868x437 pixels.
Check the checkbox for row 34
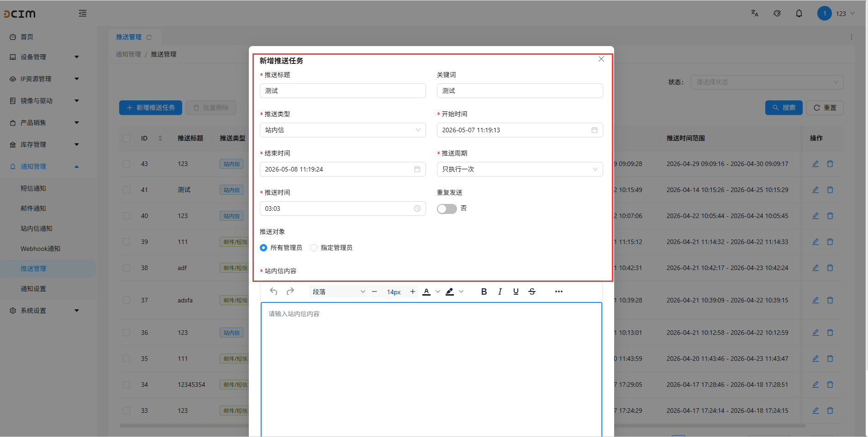pos(126,385)
